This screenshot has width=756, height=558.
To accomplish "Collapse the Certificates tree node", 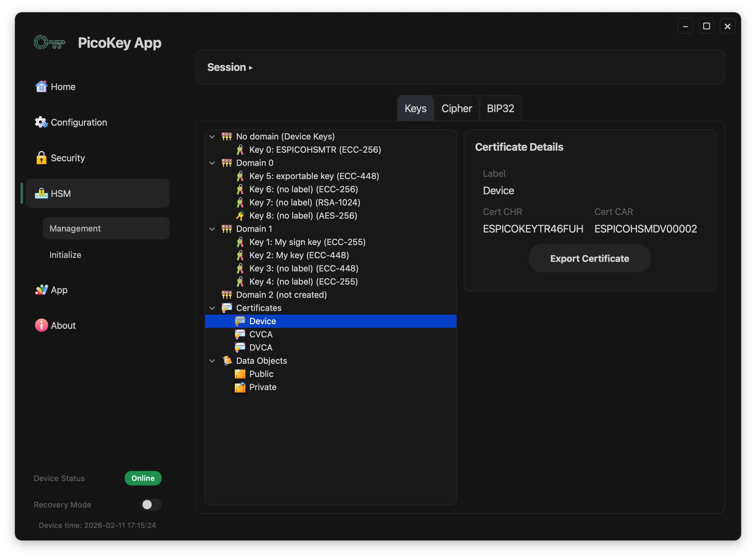I will coord(212,308).
